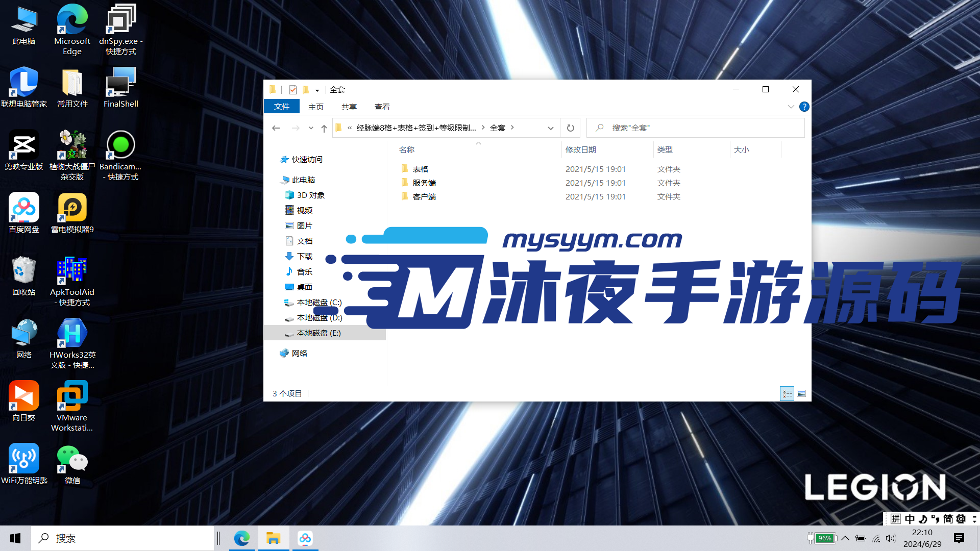Open FinalShell from the desktop
The width and height of the screenshot is (980, 551).
pyautogui.click(x=120, y=82)
